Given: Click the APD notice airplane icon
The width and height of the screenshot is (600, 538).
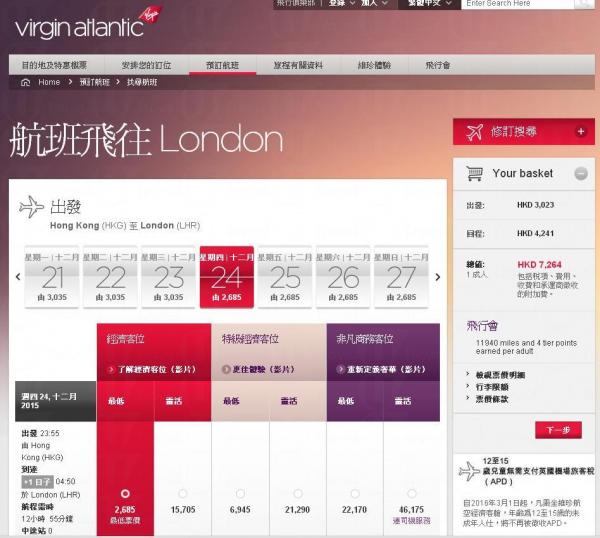Looking at the screenshot, I should pyautogui.click(x=469, y=471).
